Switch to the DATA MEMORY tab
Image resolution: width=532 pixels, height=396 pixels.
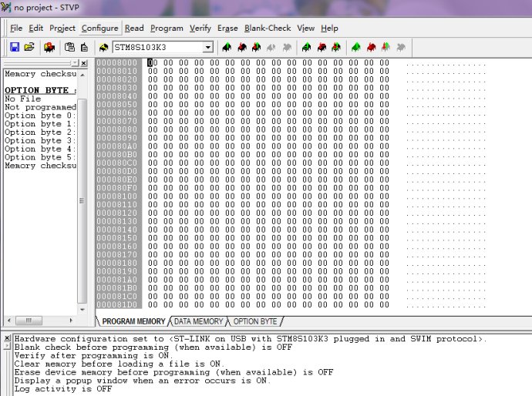click(198, 321)
